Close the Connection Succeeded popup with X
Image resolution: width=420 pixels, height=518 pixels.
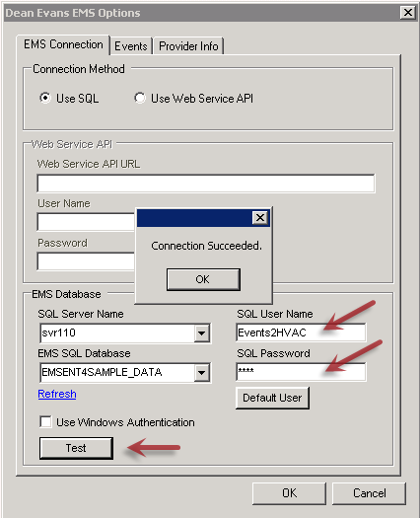point(260,217)
